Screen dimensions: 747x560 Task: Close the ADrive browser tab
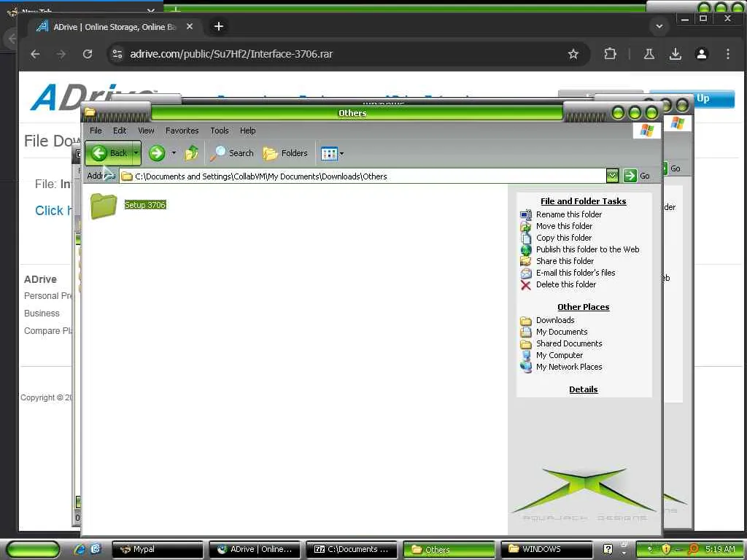tap(190, 27)
